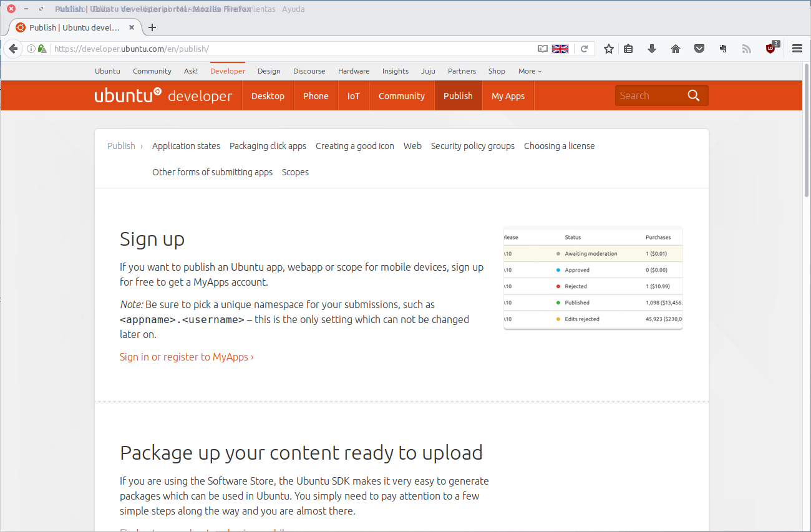The height and width of the screenshot is (532, 811).
Task: Open the Packaging click apps link
Action: 268,146
